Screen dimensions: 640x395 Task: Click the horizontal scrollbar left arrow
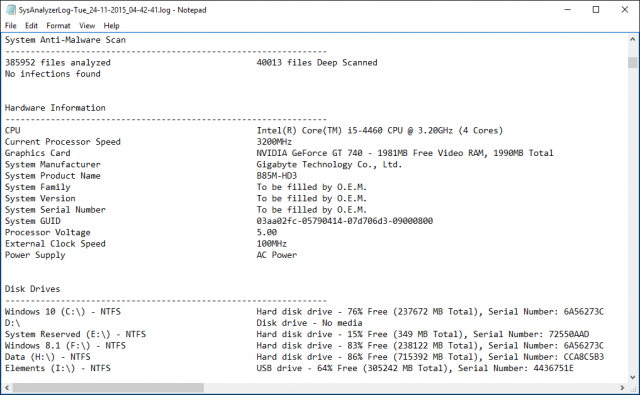coord(7,388)
